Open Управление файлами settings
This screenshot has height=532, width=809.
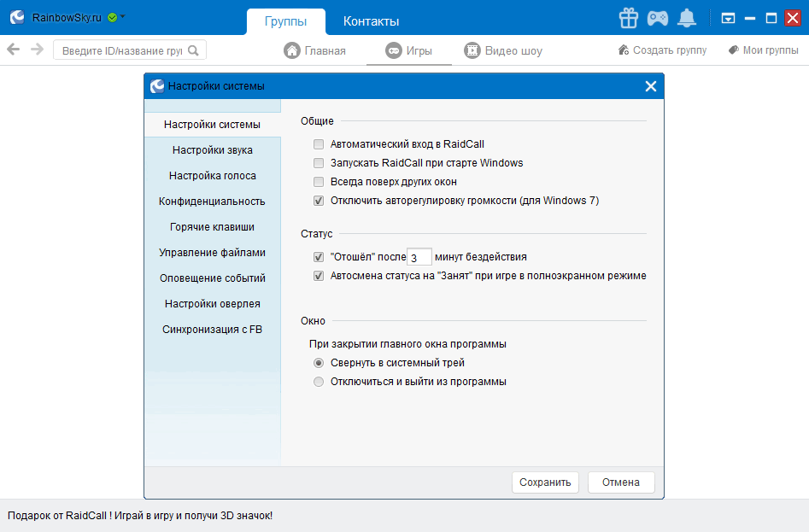pos(212,253)
